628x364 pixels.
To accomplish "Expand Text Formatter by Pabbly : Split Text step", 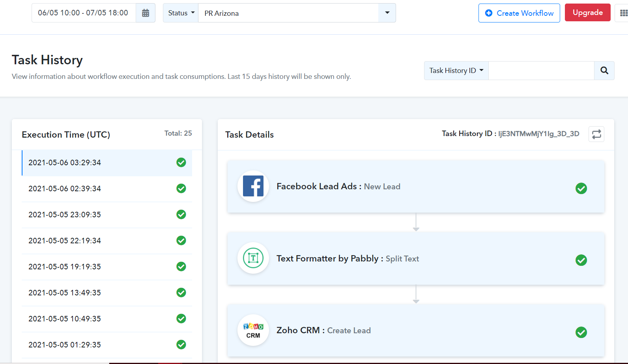I will click(x=416, y=259).
